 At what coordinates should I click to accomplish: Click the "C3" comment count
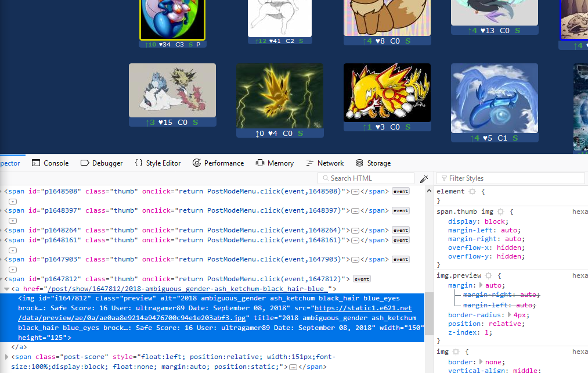tap(179, 44)
